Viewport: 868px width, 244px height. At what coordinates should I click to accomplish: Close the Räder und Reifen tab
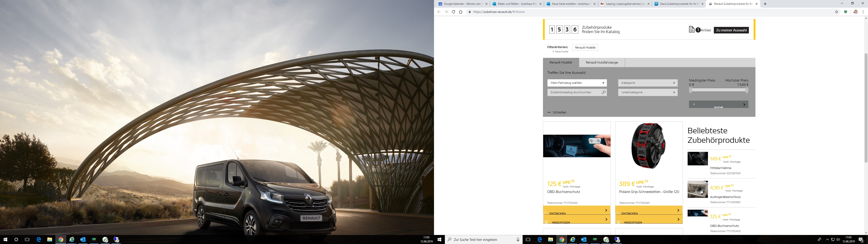point(540,4)
